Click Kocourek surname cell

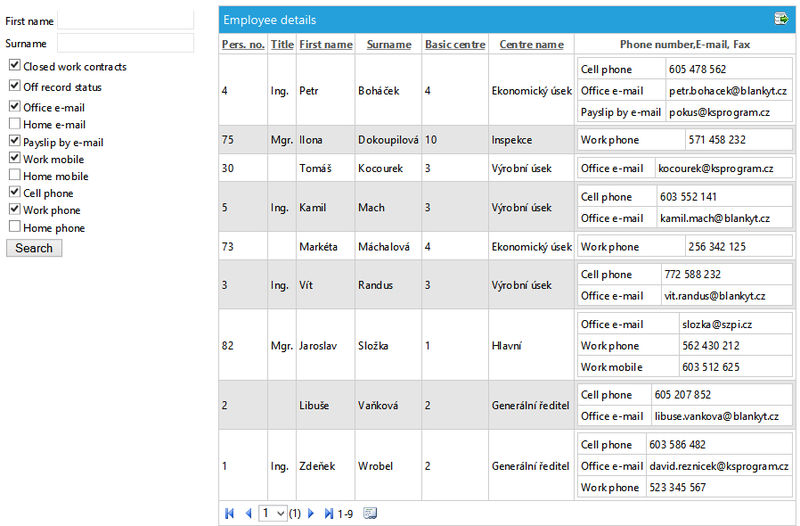pyautogui.click(x=388, y=168)
